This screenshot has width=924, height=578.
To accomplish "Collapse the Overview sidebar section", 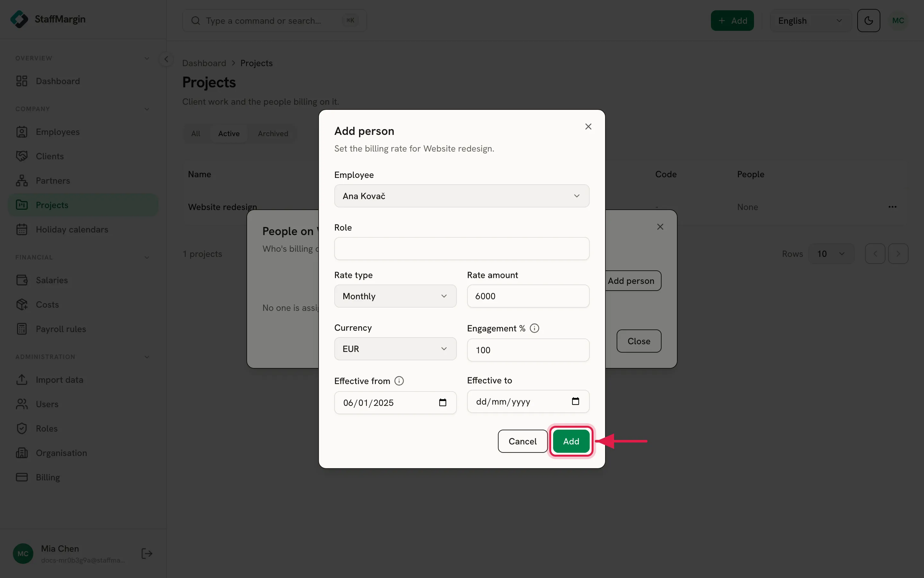I will tap(147, 58).
